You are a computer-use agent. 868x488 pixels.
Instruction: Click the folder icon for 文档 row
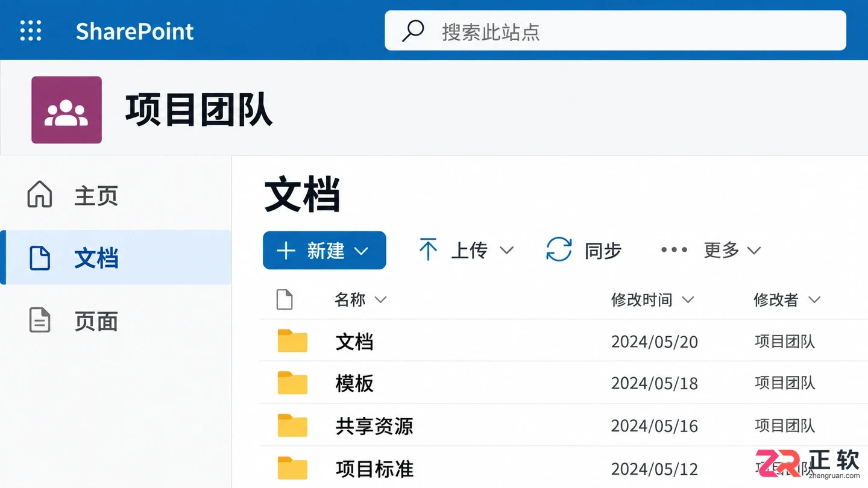292,341
